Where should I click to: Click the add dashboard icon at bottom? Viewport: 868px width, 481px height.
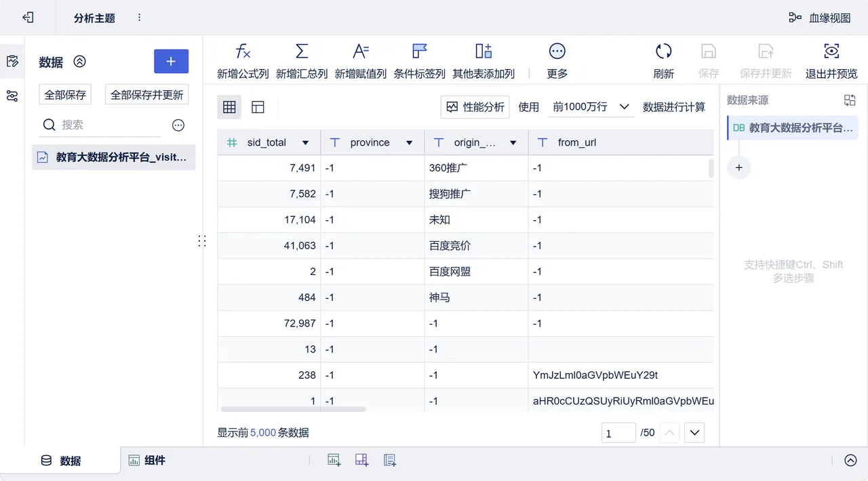[361, 461]
